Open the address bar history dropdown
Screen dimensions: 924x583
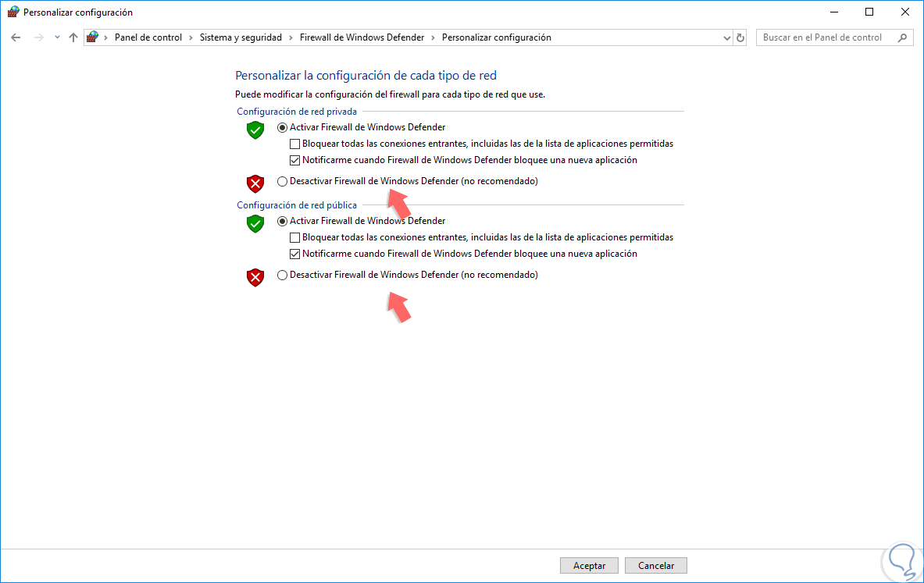pos(726,37)
